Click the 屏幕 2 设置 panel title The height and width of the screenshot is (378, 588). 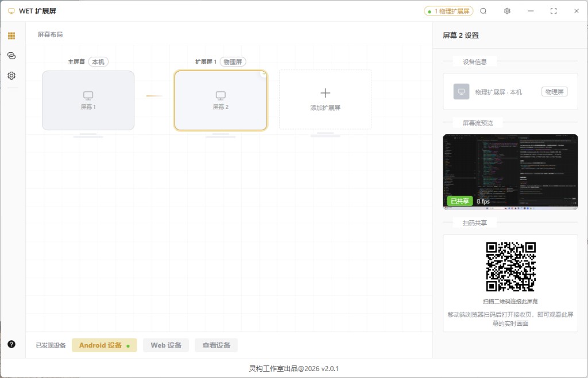tap(461, 36)
